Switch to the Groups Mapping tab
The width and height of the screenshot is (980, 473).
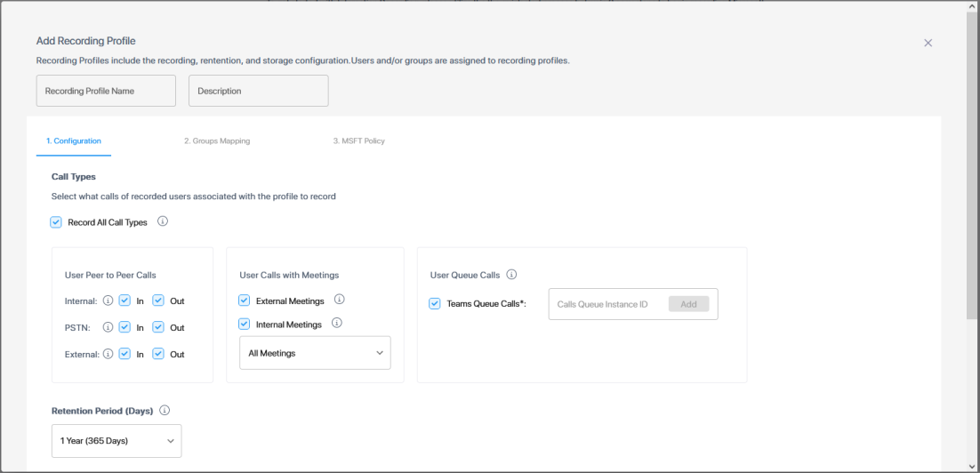[x=216, y=140]
